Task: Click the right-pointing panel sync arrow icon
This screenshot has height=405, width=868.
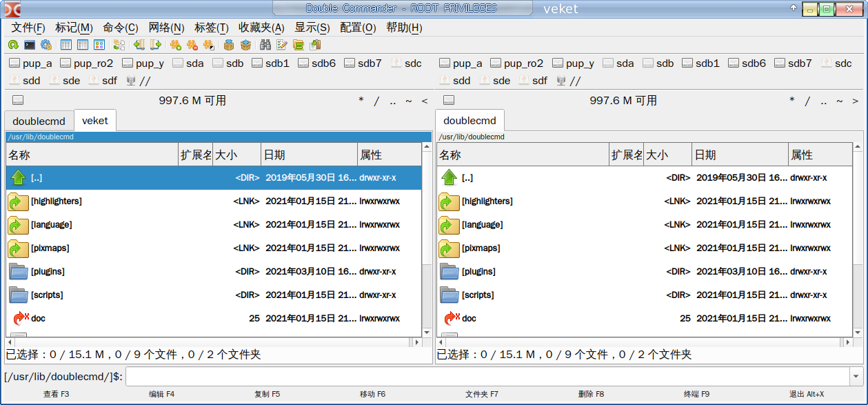Action: pos(156,46)
